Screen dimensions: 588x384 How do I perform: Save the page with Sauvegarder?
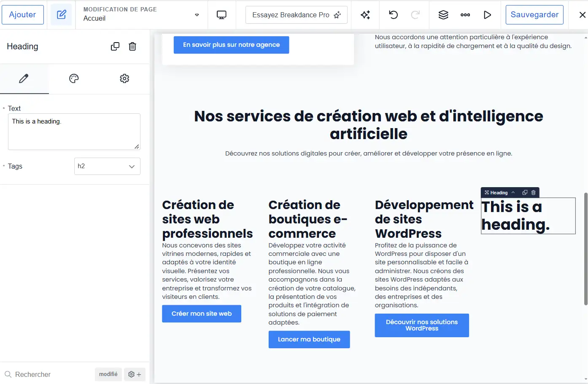tap(534, 15)
